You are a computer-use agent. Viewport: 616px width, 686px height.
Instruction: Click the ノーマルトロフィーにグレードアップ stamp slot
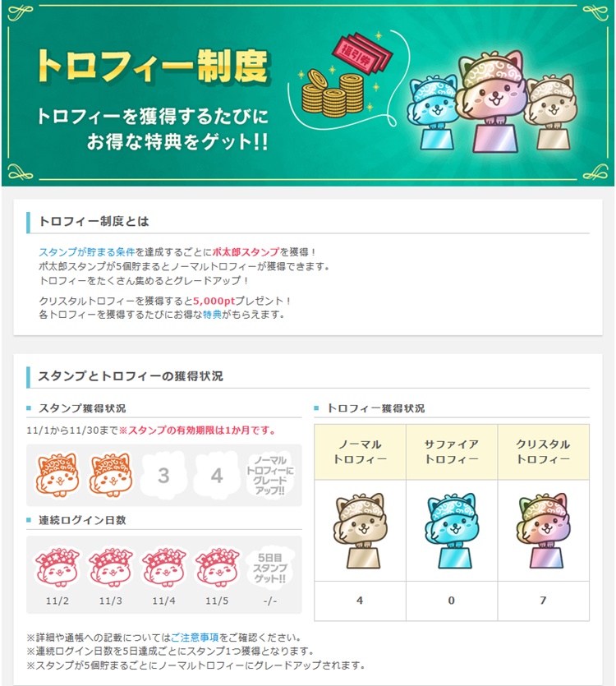270,475
